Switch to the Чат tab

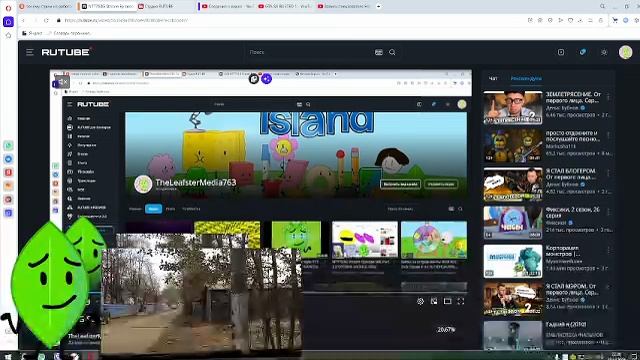(x=493, y=78)
